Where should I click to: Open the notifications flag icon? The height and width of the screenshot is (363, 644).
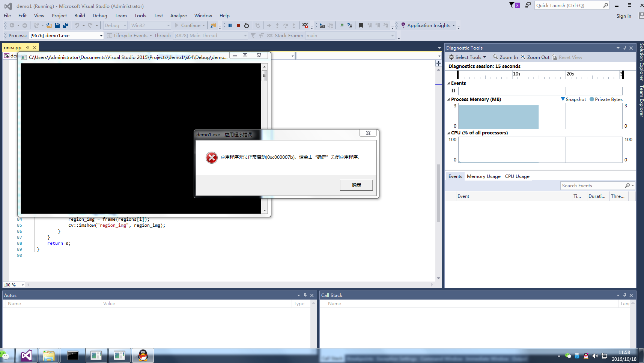(x=515, y=5)
